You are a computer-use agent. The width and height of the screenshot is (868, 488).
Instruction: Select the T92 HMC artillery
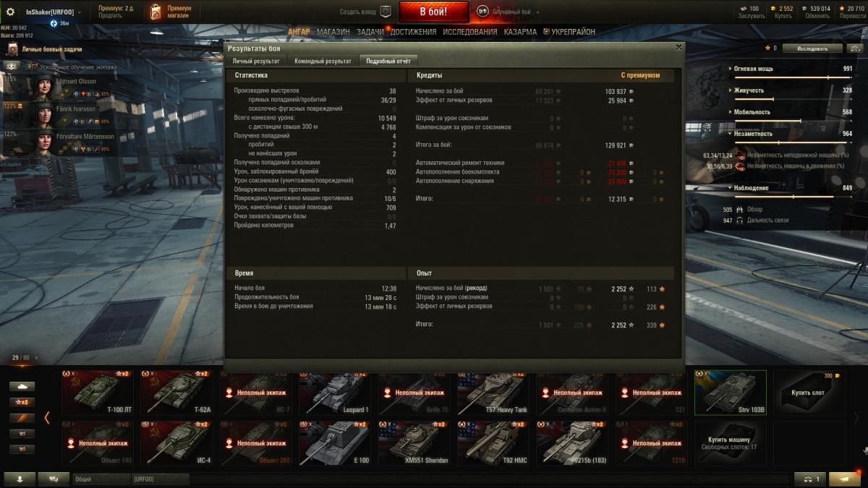[493, 443]
